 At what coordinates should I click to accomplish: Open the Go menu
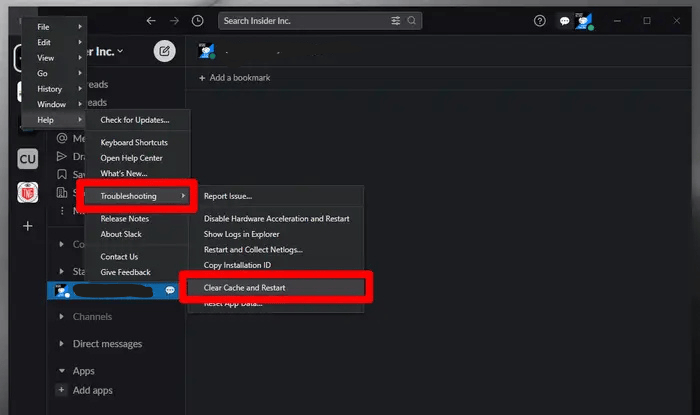tap(42, 73)
